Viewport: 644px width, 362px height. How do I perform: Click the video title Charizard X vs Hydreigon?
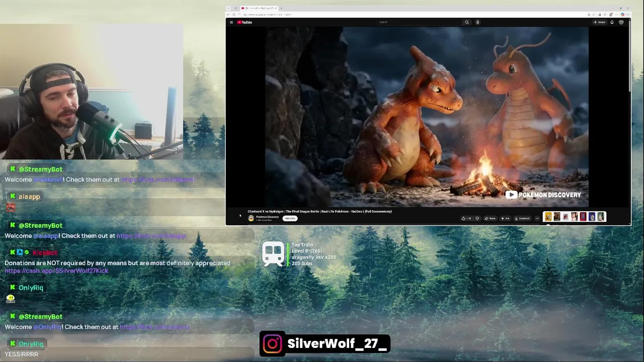(x=319, y=211)
